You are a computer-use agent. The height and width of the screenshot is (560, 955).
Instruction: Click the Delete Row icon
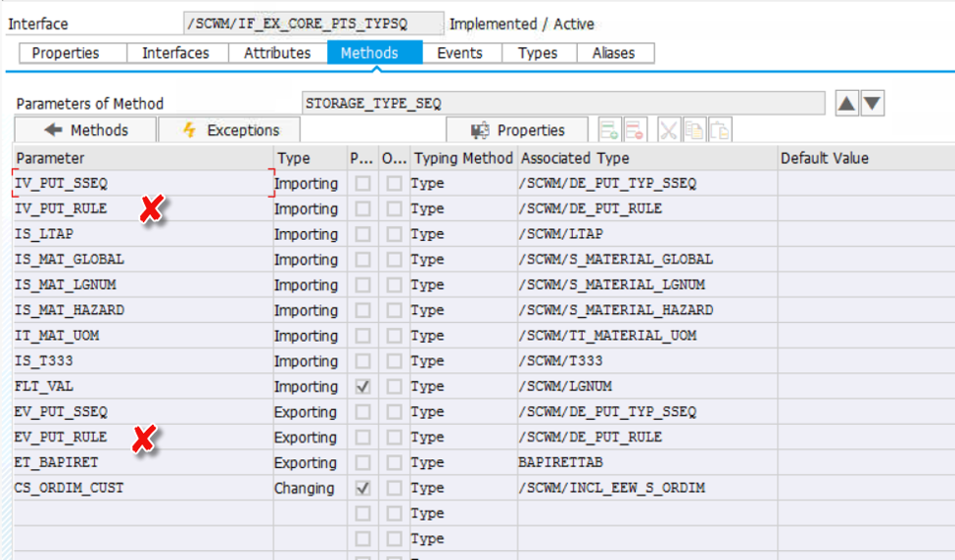coord(634,129)
